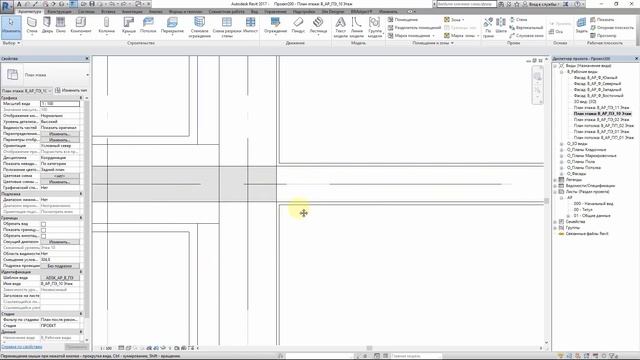Click the Set work plane (Задать) icon
The image size is (640, 360).
pyautogui.click(x=582, y=26)
